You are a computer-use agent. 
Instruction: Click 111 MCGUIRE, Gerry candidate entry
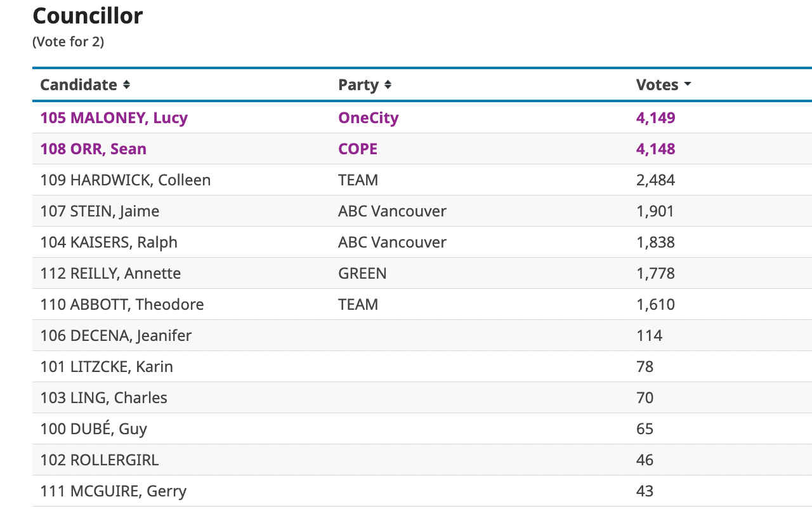pos(114,491)
